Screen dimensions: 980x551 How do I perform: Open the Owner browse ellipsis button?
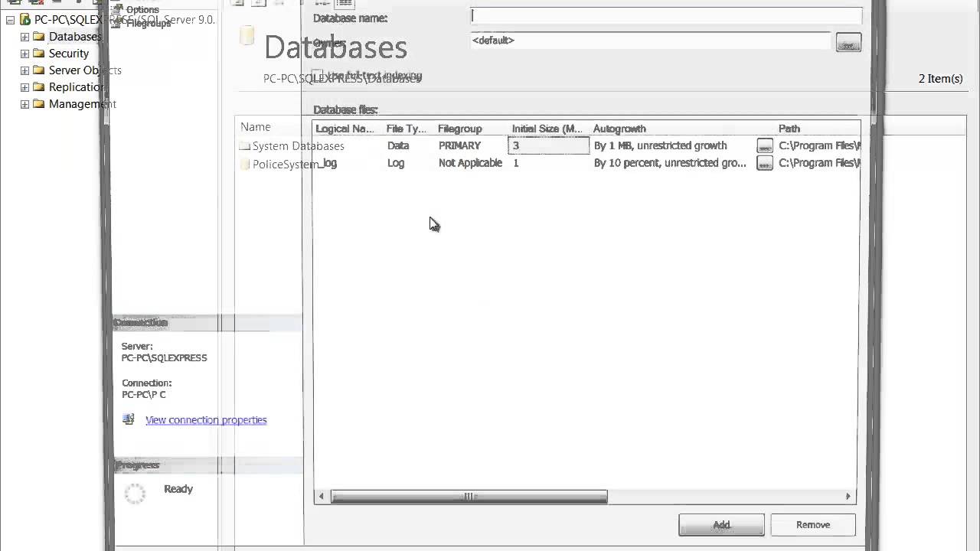848,42
